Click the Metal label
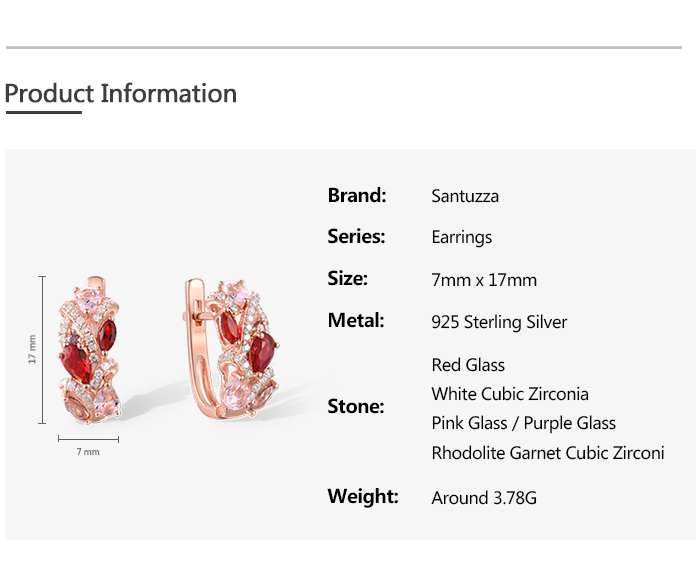This screenshot has height=588, width=700. click(x=356, y=321)
